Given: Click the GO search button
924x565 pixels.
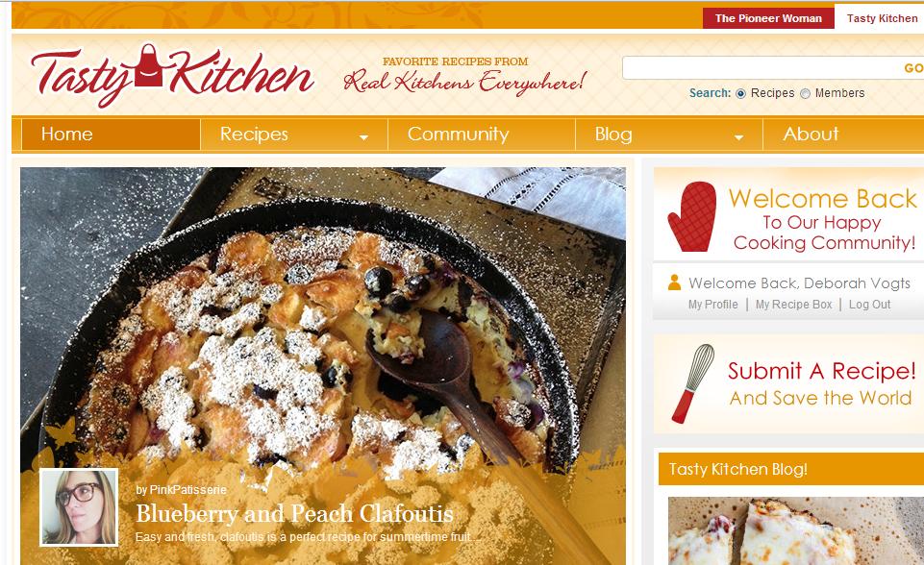Looking at the screenshot, I should pos(912,68).
